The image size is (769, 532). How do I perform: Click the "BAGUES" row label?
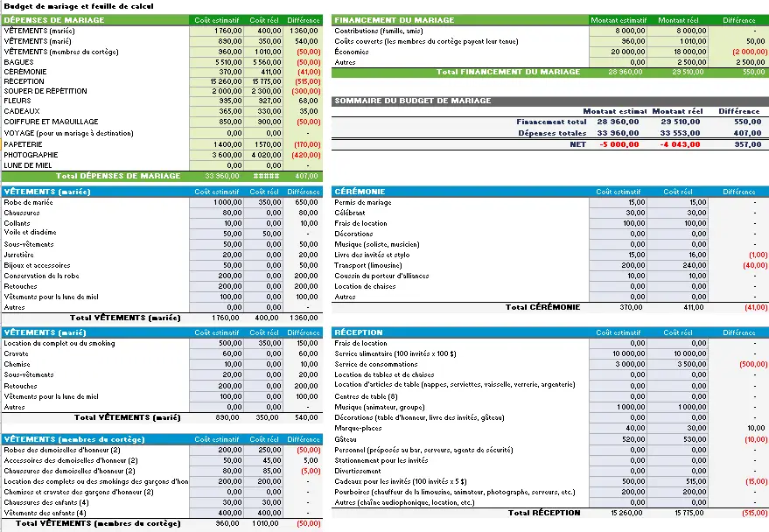tap(18, 62)
